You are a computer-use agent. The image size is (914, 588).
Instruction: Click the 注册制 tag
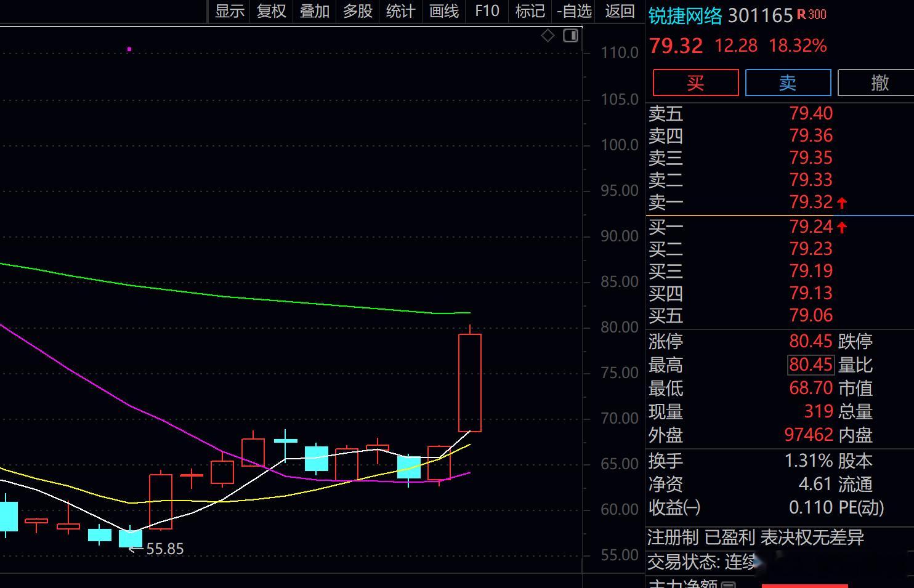tap(673, 538)
